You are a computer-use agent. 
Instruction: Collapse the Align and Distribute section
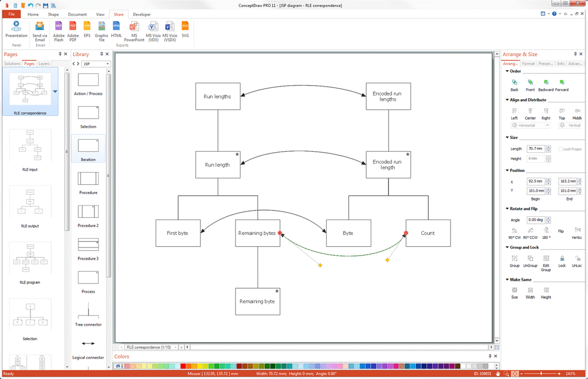click(x=507, y=100)
